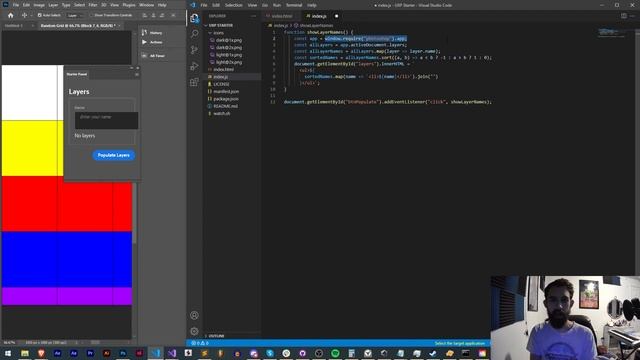This screenshot has height=360, width=640.
Task: Click errors and warnings in VS Code status bar
Action: point(200,343)
